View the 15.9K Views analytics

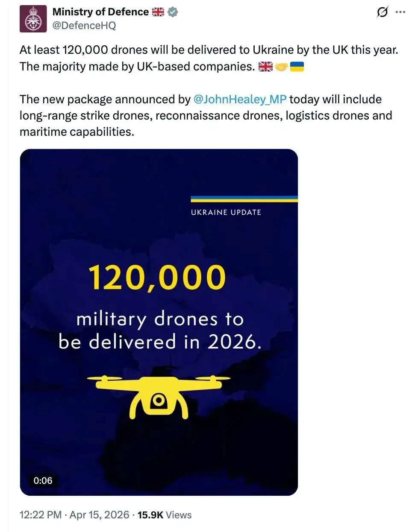(x=165, y=515)
